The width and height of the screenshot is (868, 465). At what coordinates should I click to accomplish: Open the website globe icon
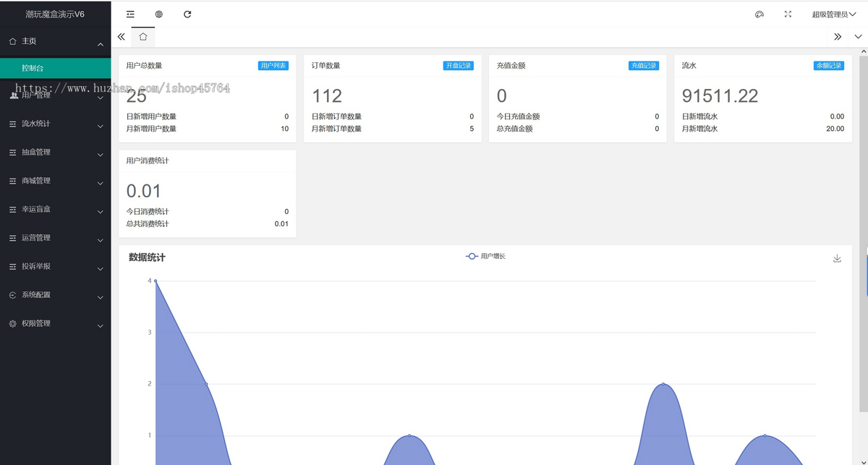(159, 14)
